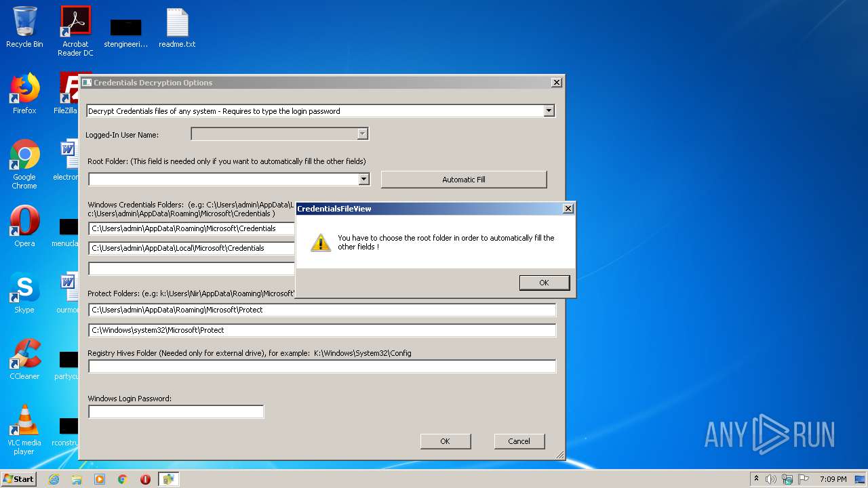Click the Windows Login Password field
The height and width of the screenshot is (488, 868).
(176, 411)
